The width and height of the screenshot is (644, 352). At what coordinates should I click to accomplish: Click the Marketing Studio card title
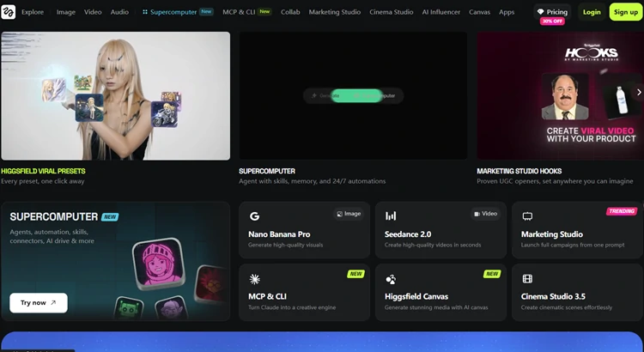pyautogui.click(x=552, y=234)
